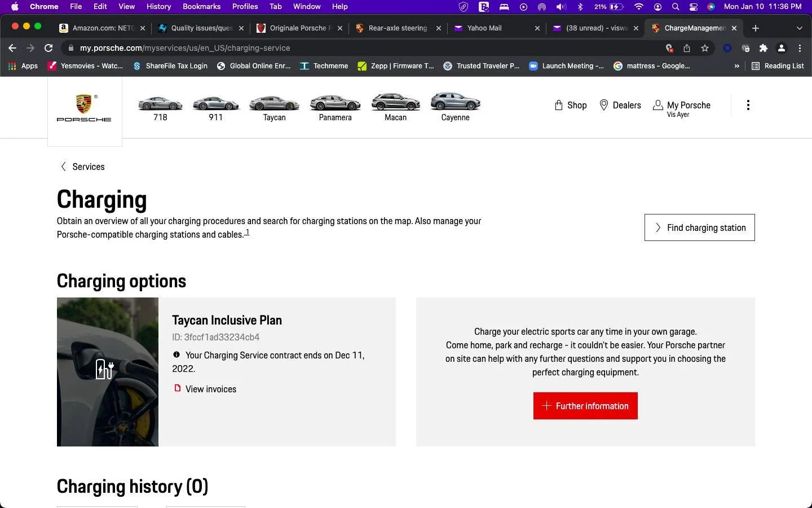Open the mattress - Google bookmark
Screen dimensions: 812x508
click(652, 65)
